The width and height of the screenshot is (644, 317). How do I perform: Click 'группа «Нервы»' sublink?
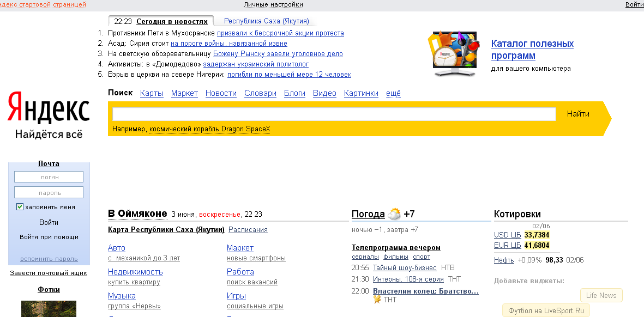point(134,306)
